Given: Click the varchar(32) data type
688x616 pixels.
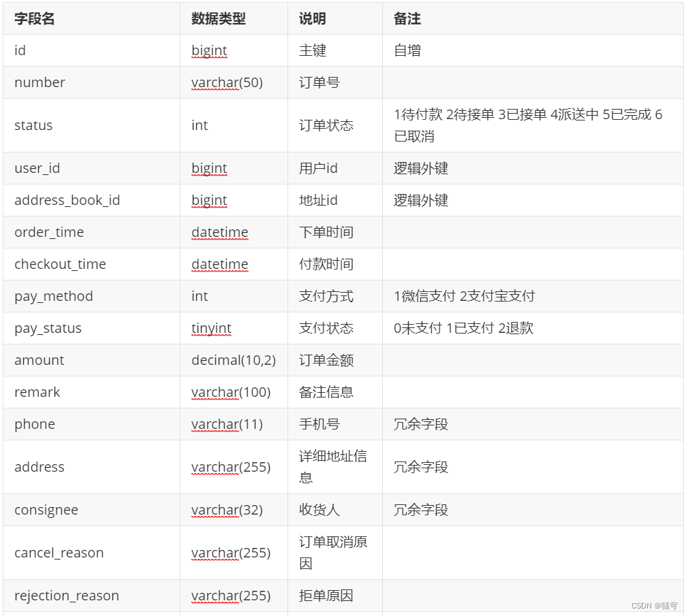Looking at the screenshot, I should pyautogui.click(x=227, y=510).
